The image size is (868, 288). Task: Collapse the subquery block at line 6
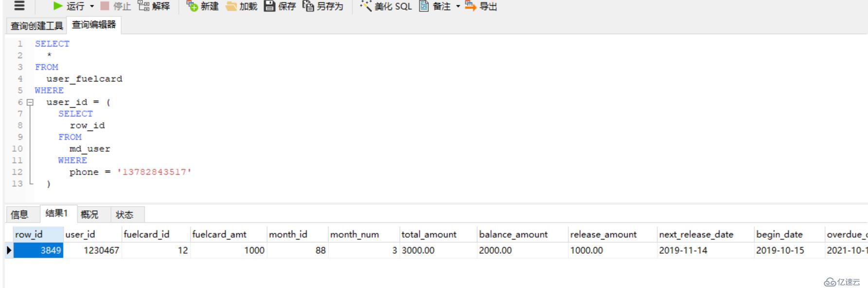pyautogui.click(x=30, y=102)
